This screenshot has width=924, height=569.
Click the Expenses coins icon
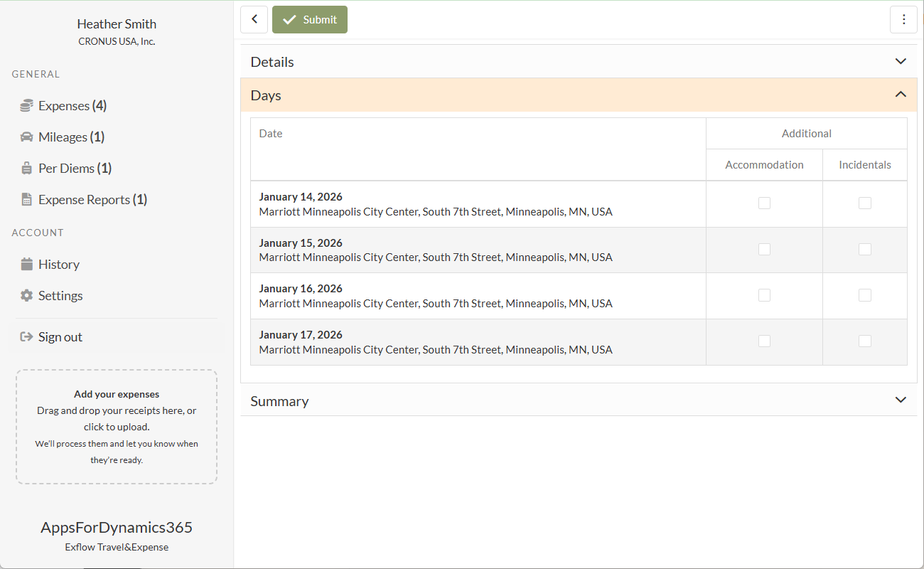tap(26, 106)
